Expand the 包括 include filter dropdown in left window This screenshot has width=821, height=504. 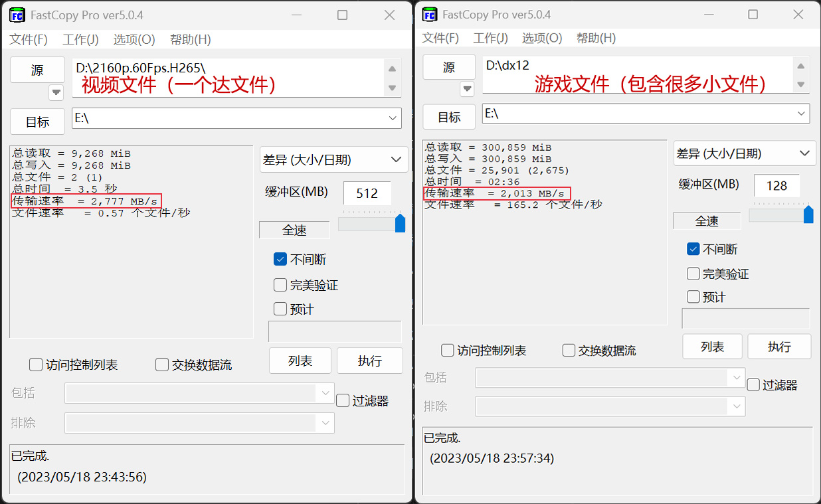(x=325, y=393)
